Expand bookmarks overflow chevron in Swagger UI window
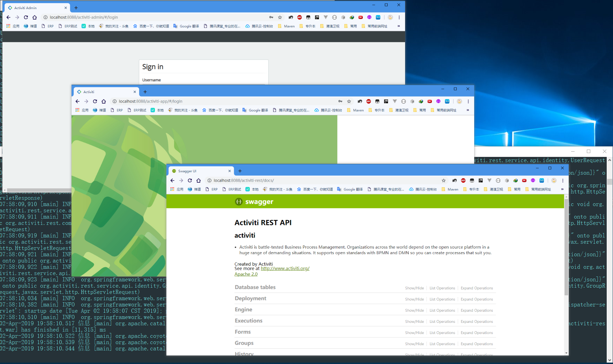The width and height of the screenshot is (613, 364). click(x=562, y=189)
